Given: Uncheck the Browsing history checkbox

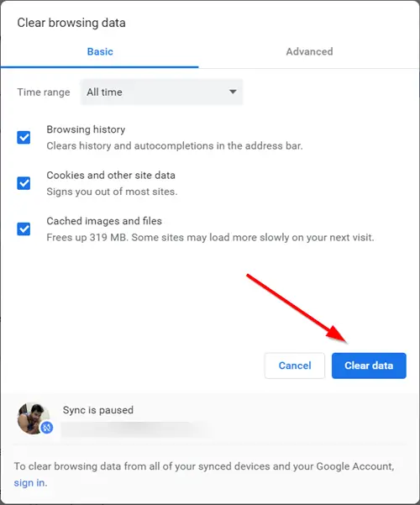Looking at the screenshot, I should click(24, 138).
